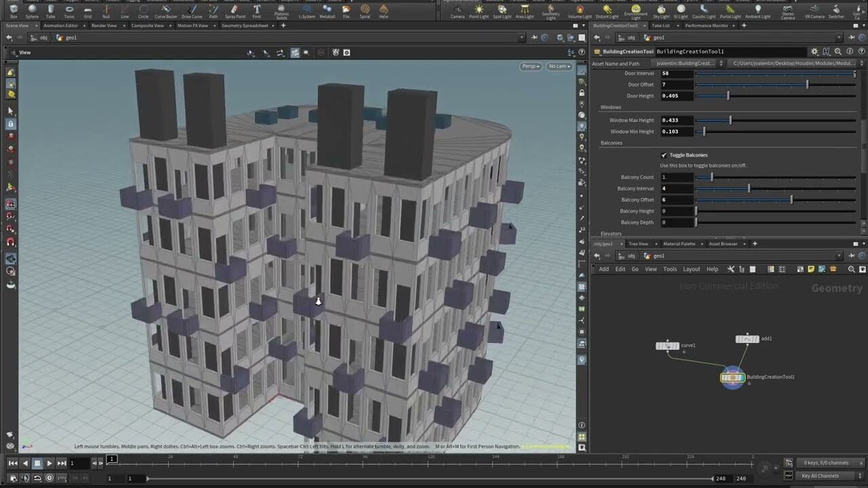Open the Tools menu in the network editor
The height and width of the screenshot is (488, 868).
[670, 268]
